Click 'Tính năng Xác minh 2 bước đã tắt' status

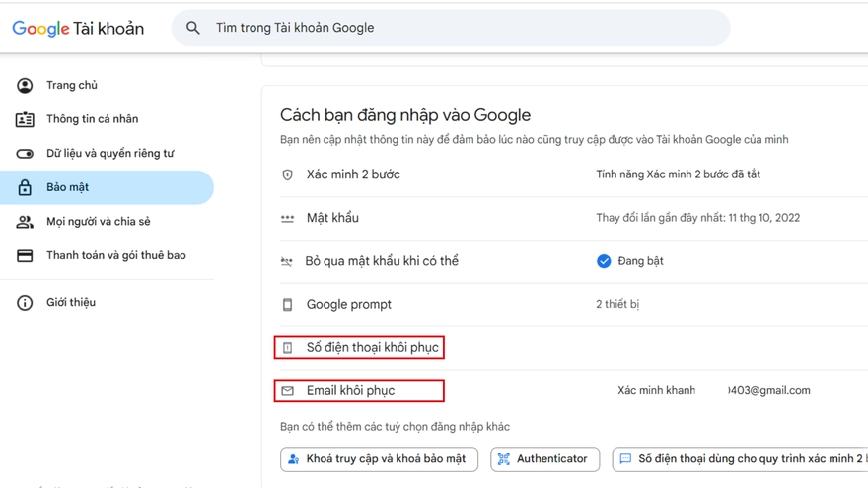[679, 174]
